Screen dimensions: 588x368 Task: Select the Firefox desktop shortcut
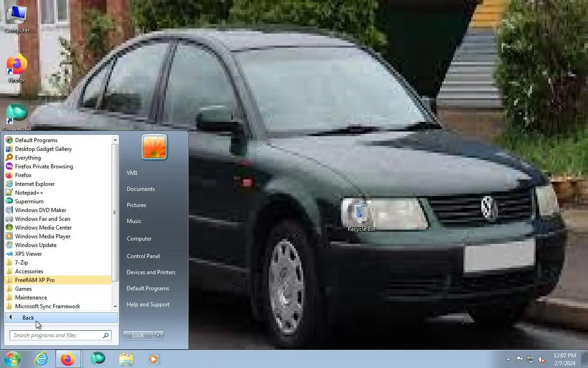pos(17,68)
